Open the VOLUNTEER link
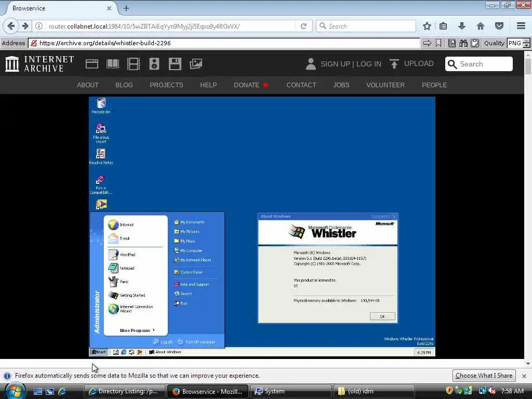Image resolution: width=532 pixels, height=399 pixels. pos(385,85)
